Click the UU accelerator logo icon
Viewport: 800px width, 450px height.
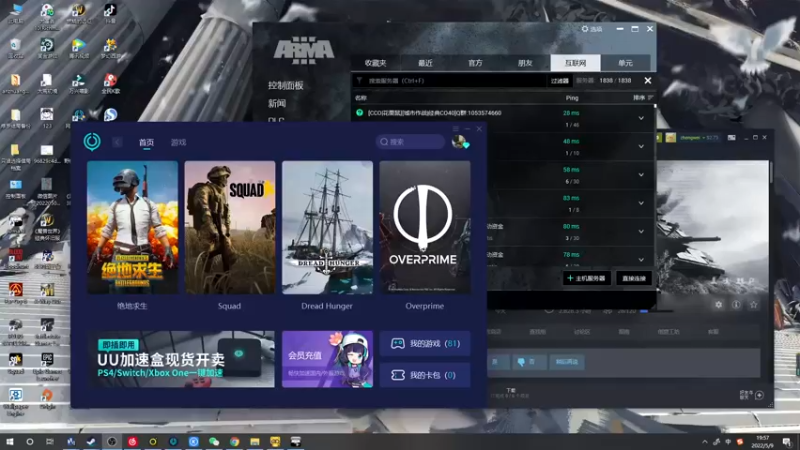coord(92,141)
